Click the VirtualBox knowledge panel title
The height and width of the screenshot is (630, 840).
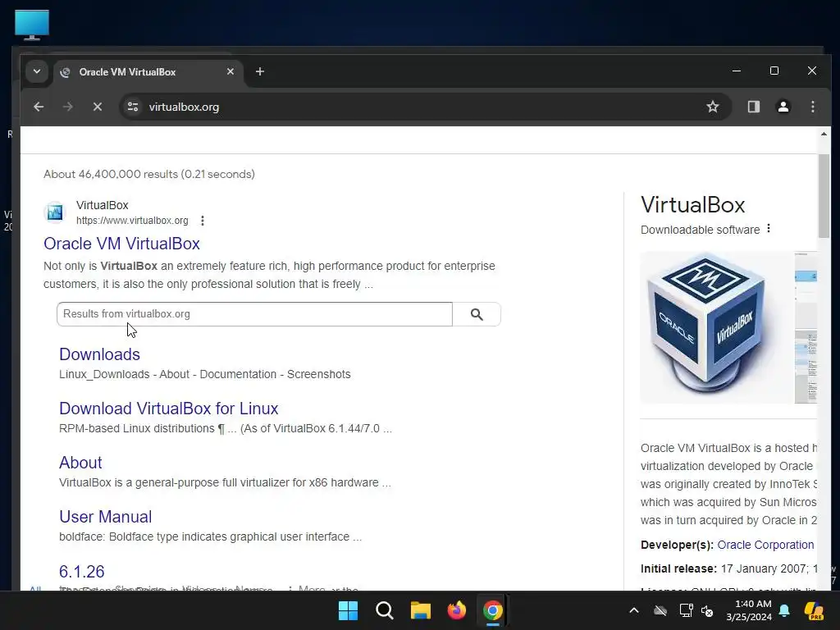pyautogui.click(x=692, y=205)
